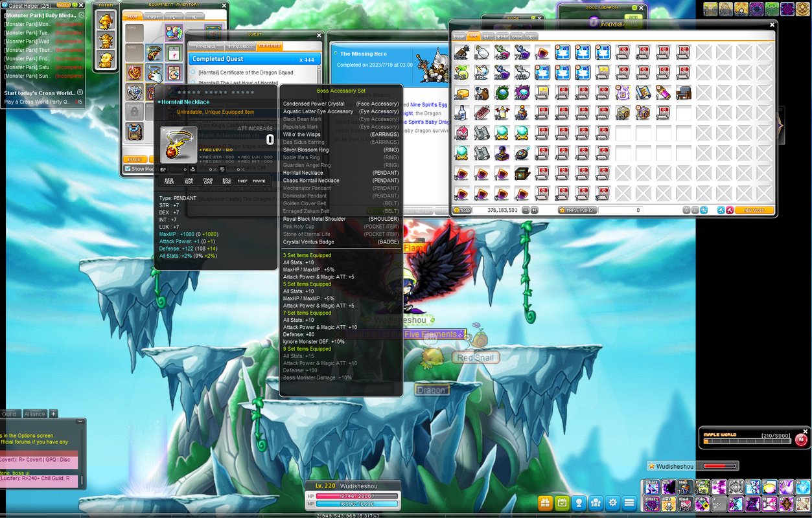Click the Ctrl quick slot skill
Screen dimensions: 812x518
[x=651, y=503]
